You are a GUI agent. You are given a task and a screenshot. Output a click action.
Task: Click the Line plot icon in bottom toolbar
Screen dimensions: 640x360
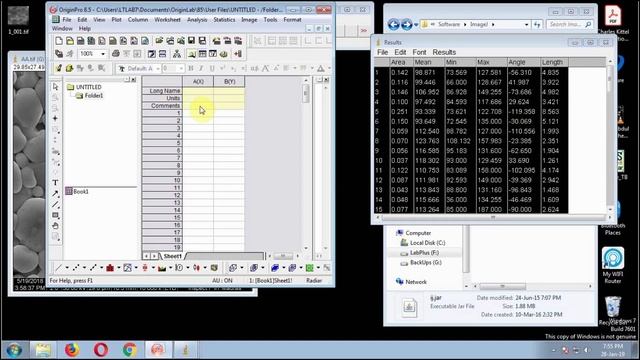tap(59, 268)
